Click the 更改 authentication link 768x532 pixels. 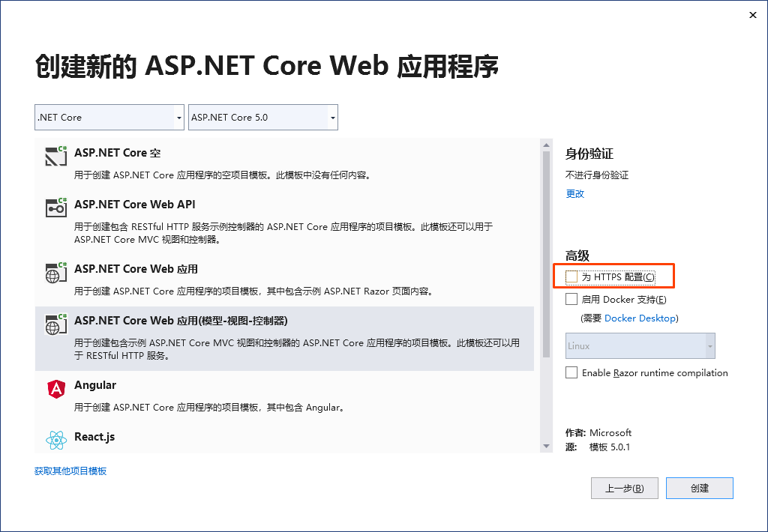point(575,194)
